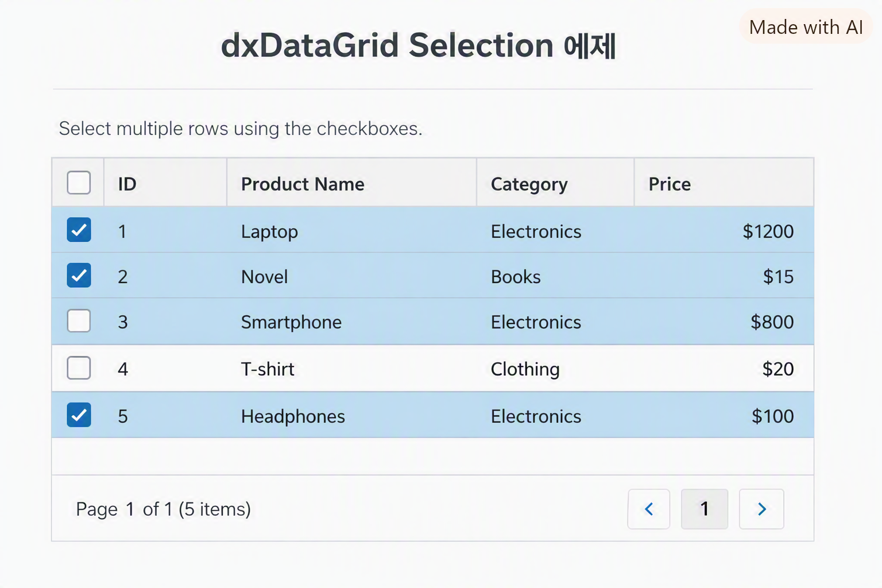Viewport: 882px width, 588px height.
Task: Uncheck the Headphones row checkbox
Action: click(x=79, y=415)
